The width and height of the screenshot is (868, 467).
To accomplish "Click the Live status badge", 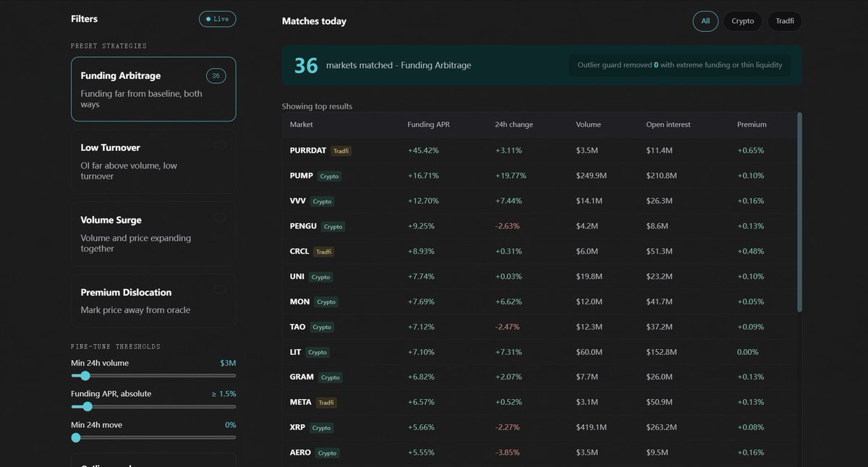I will pos(217,19).
